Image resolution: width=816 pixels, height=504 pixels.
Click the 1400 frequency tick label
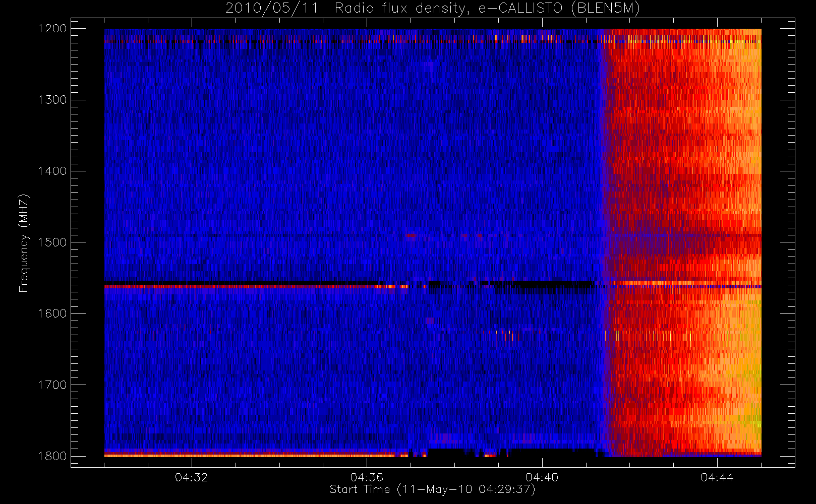(x=52, y=171)
